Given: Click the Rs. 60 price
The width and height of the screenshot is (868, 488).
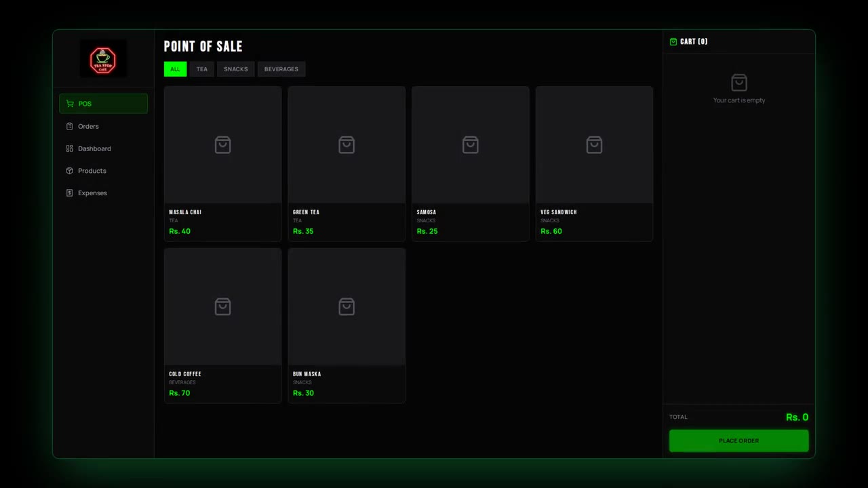Looking at the screenshot, I should point(551,231).
